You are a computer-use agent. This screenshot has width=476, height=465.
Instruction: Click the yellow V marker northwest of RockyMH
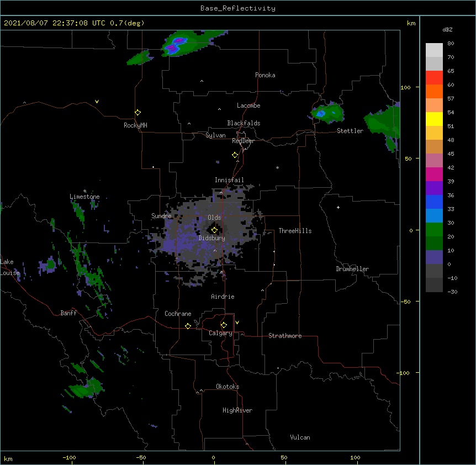97,102
